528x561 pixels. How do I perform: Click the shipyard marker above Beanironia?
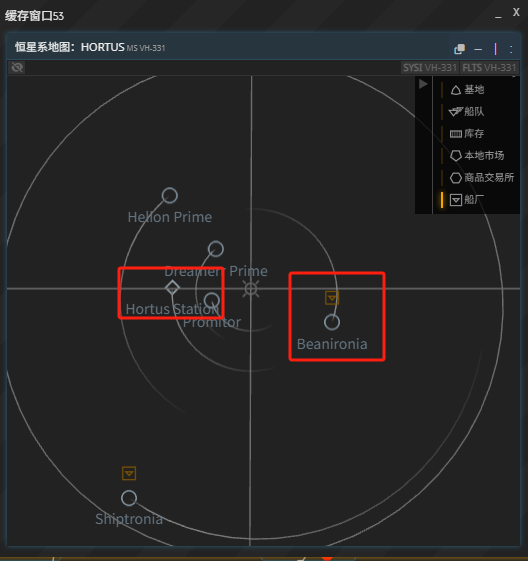point(332,298)
